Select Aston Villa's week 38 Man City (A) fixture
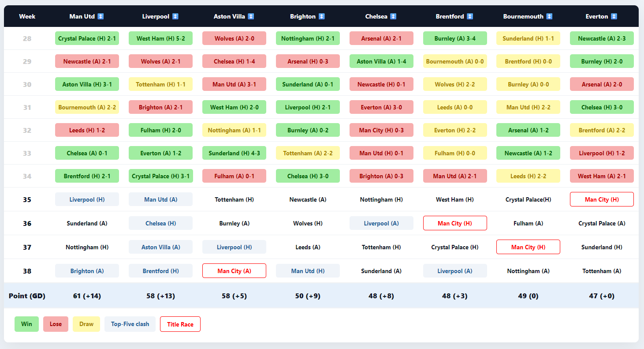Image resolution: width=644 pixels, height=349 pixels. (234, 271)
